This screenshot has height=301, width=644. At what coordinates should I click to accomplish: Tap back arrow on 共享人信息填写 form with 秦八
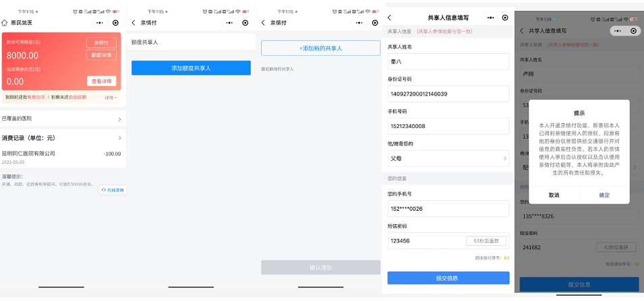coord(390,18)
